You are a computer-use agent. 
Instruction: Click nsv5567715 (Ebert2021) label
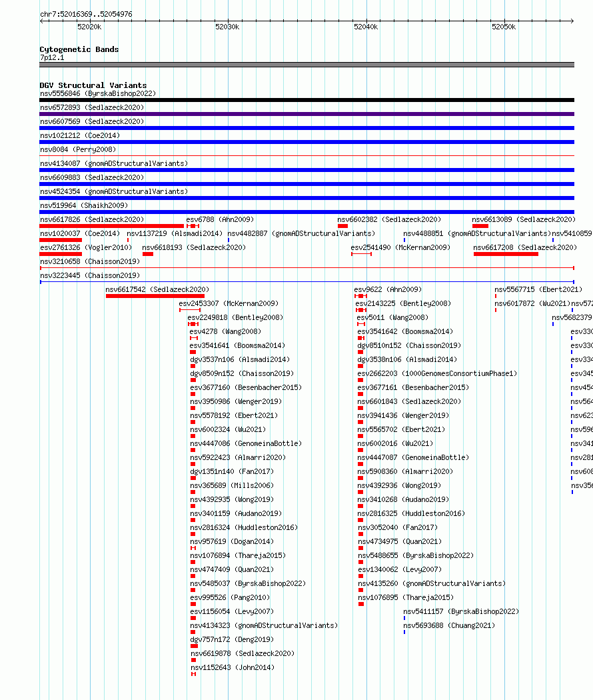point(538,289)
